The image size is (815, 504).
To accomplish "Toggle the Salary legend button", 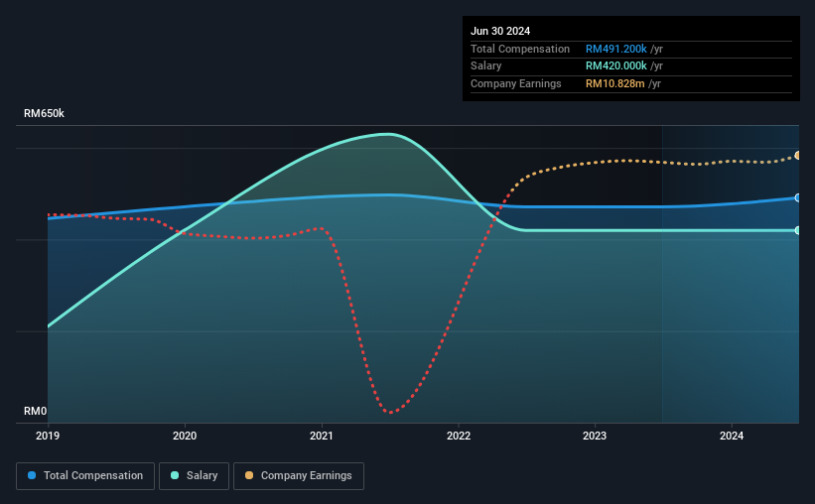I will [194, 476].
